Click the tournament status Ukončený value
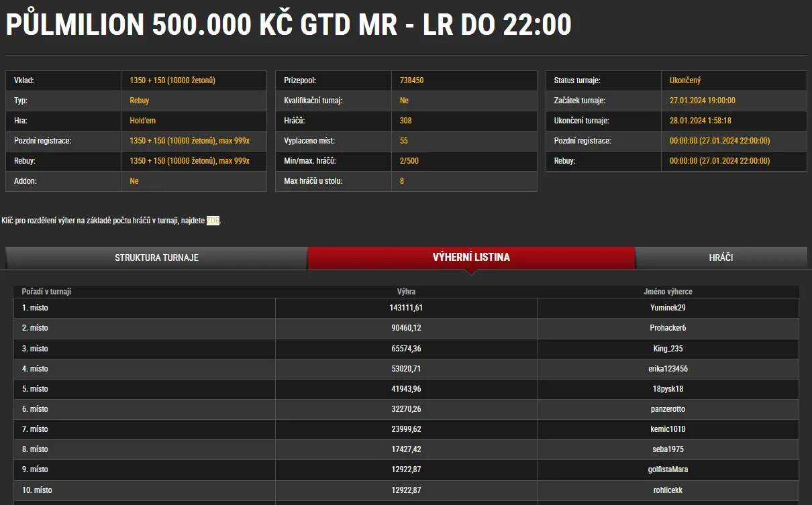Screen dimensions: 812x505 [685, 80]
